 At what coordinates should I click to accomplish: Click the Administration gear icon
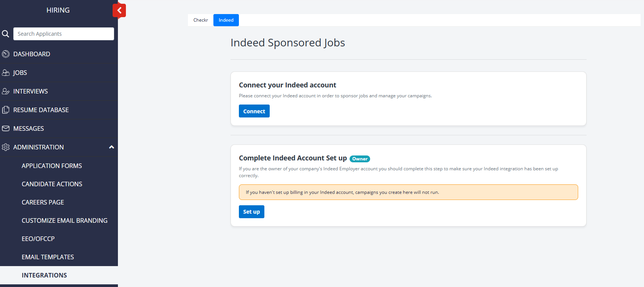coord(6,147)
